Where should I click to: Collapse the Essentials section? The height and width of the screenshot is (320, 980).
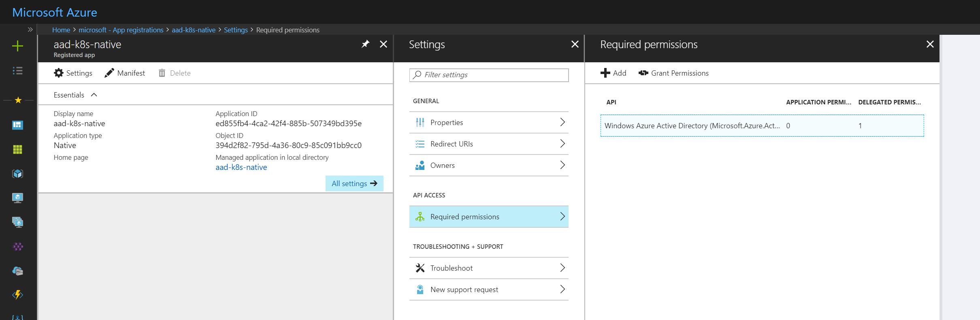tap(94, 95)
